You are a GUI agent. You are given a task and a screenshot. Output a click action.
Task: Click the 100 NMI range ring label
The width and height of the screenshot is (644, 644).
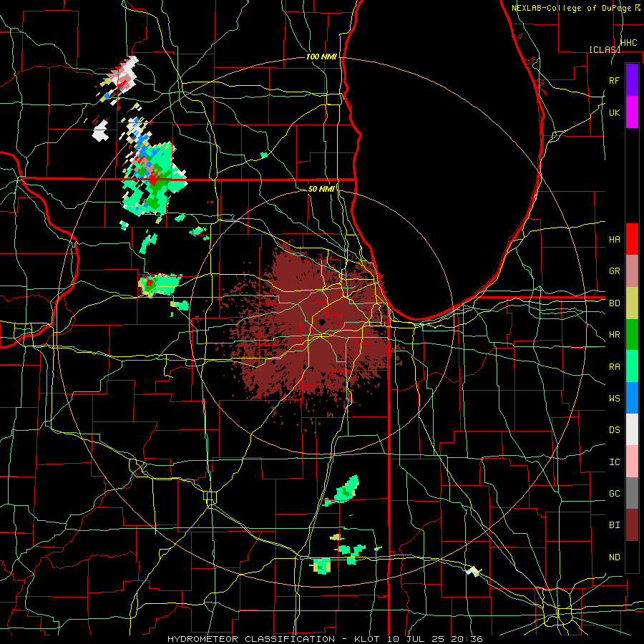[x=321, y=57]
